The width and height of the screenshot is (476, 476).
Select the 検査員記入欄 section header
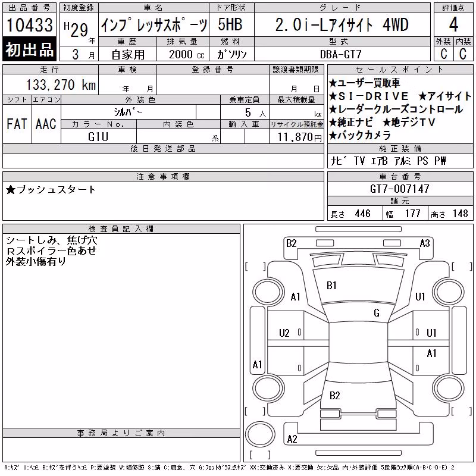pyautogui.click(x=121, y=229)
